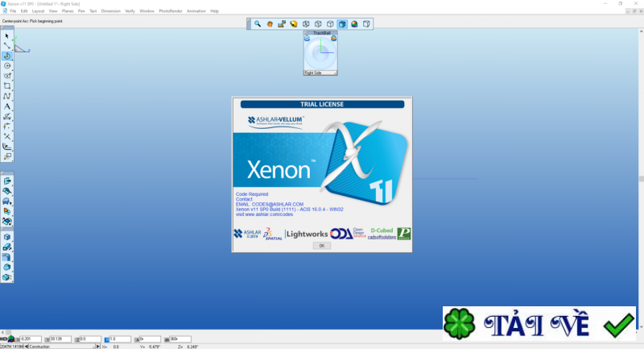Click the X coordinate input field
Viewport: 644px width, 349px height.
(31, 339)
